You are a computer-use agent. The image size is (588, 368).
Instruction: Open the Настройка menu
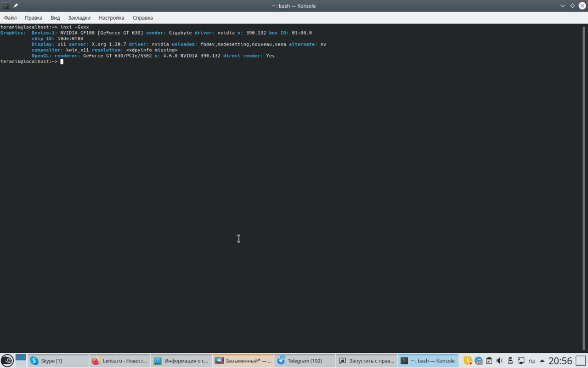tap(112, 18)
